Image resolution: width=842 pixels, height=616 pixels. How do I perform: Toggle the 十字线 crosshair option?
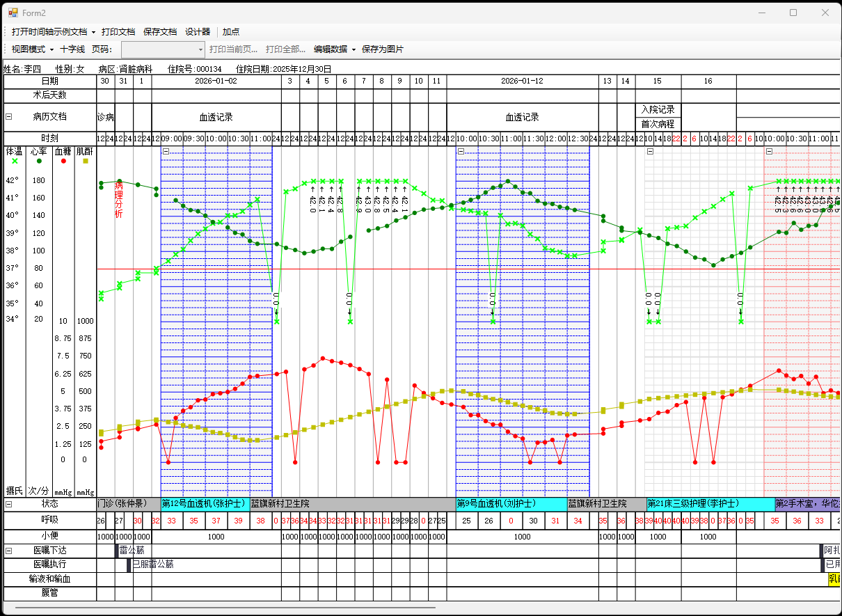tap(72, 49)
